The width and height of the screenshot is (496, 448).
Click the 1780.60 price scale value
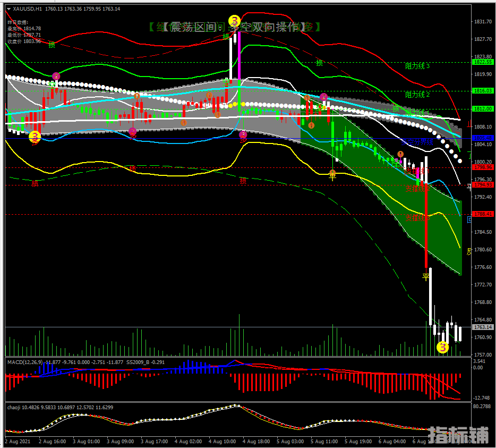(483, 249)
